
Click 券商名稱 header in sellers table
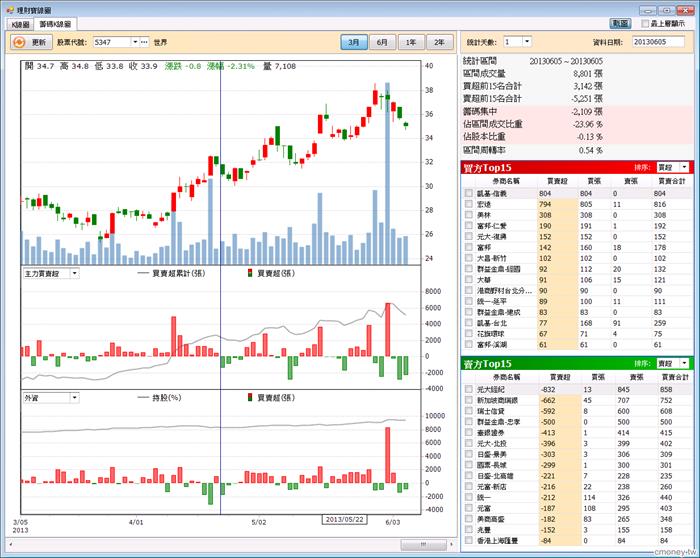tap(506, 377)
